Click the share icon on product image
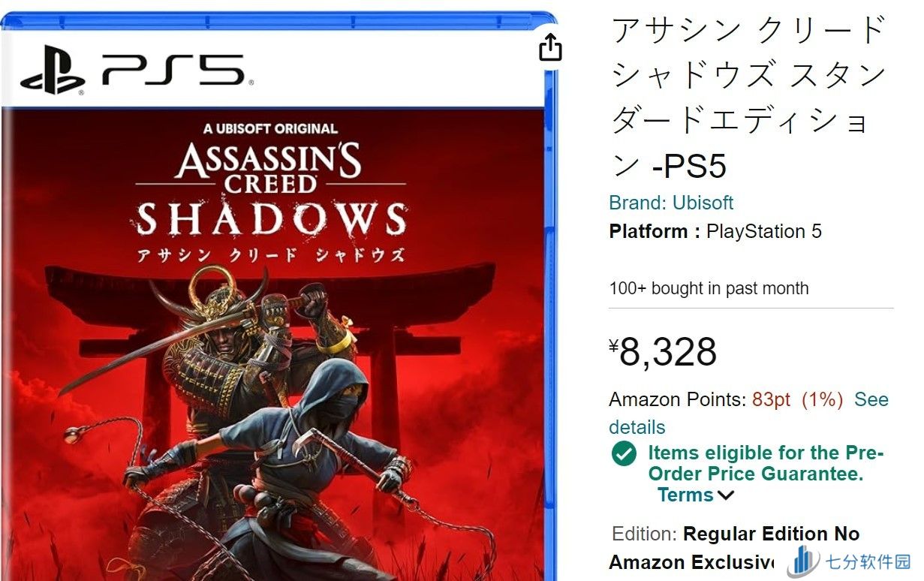This screenshot has width=924, height=581. pos(550,47)
